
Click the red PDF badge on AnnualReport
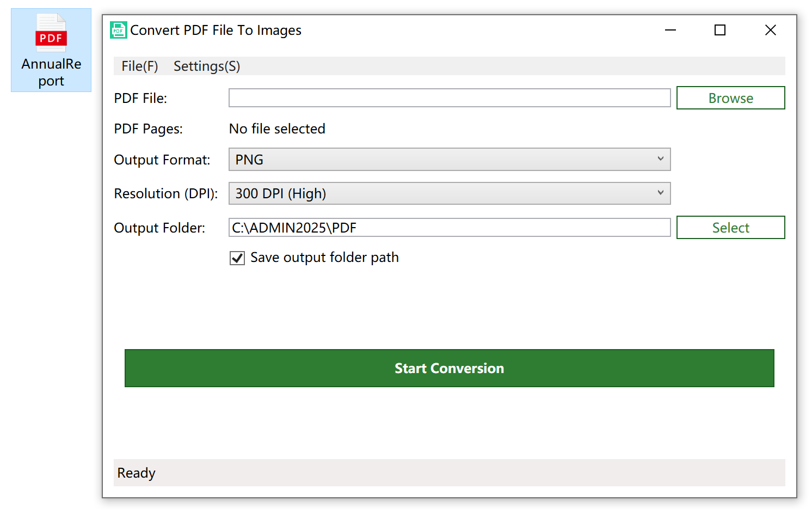pos(51,38)
